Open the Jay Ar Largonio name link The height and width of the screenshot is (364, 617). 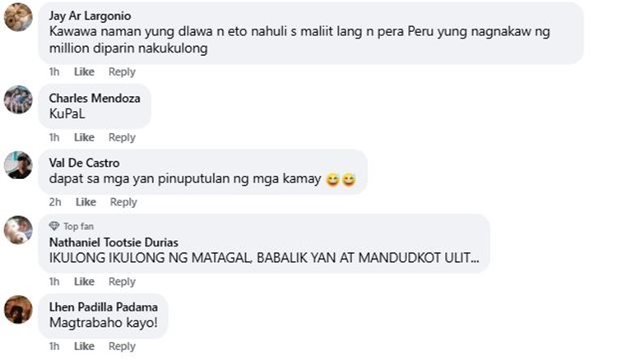(90, 16)
